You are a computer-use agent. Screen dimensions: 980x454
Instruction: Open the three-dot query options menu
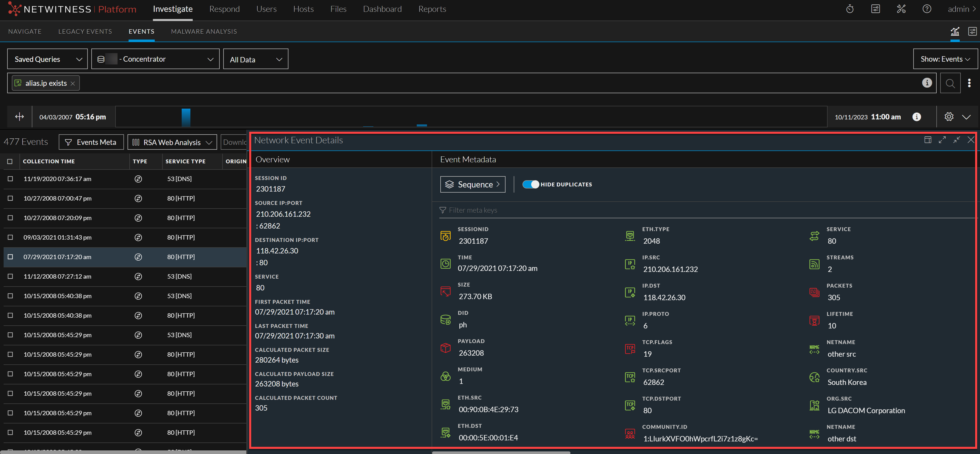pyautogui.click(x=969, y=83)
